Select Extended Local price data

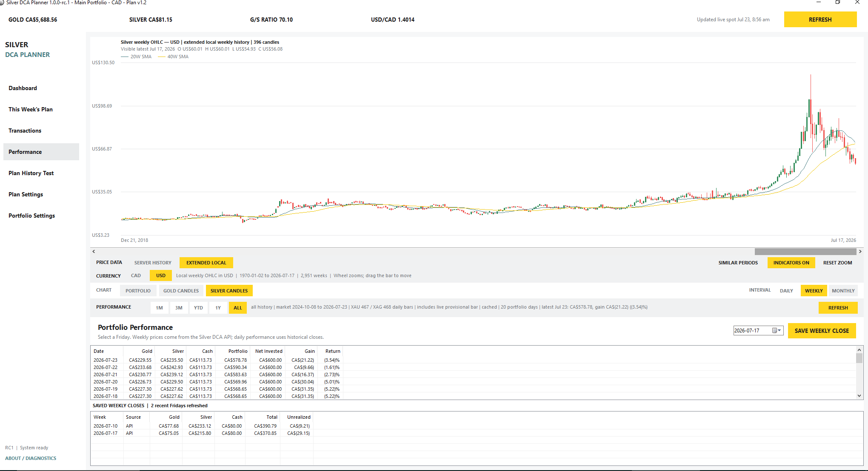(206, 263)
